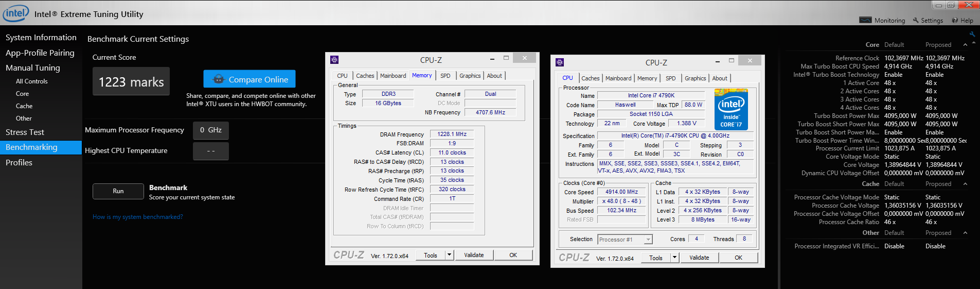Image resolution: width=980 pixels, height=289 pixels.
Task: Click the Intel Core i7 badge in CPU-Z
Action: coord(730,109)
